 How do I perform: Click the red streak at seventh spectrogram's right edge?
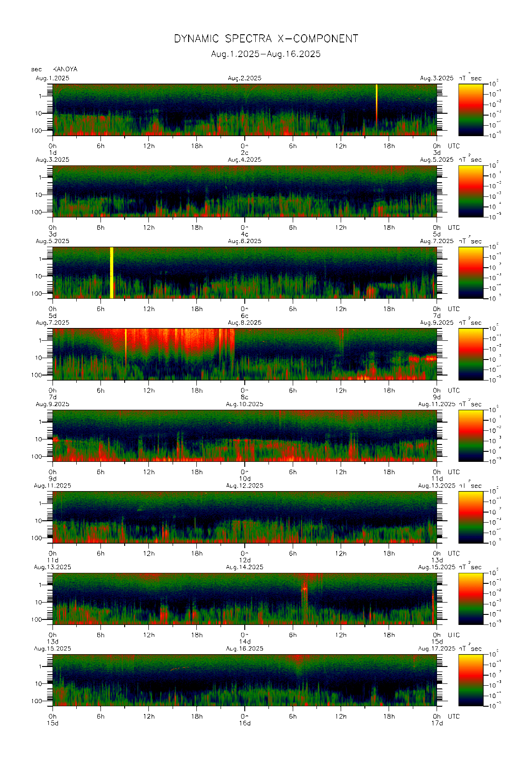point(433,603)
